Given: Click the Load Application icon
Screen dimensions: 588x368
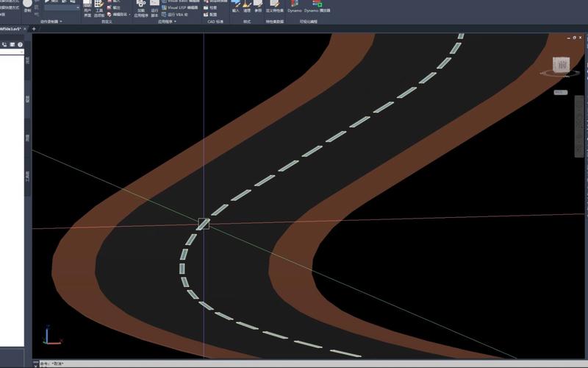Looking at the screenshot, I should 140,7.
